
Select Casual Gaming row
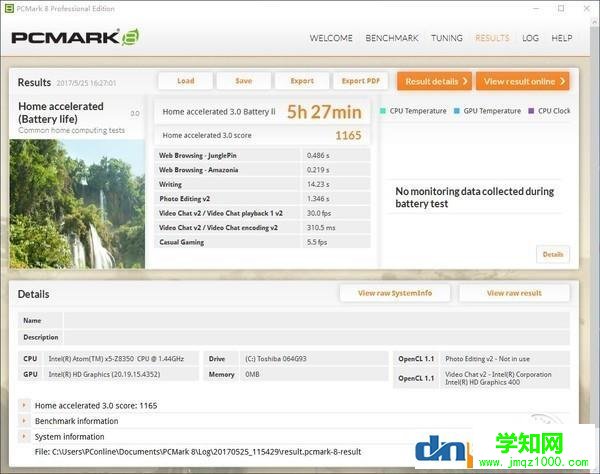point(262,242)
